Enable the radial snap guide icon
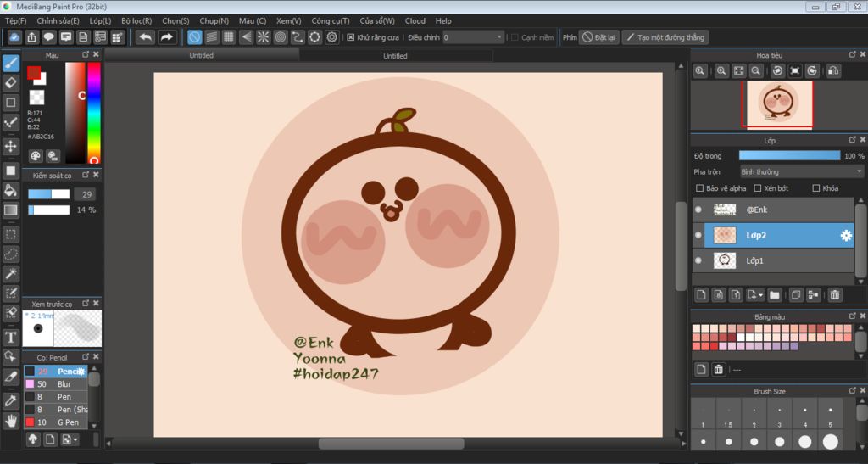 (x=263, y=37)
